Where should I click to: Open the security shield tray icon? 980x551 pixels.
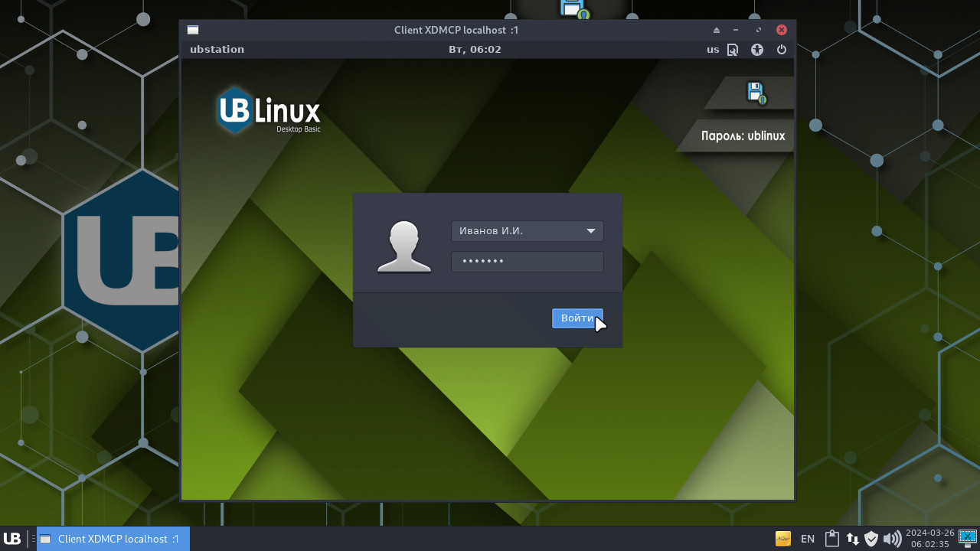click(871, 539)
